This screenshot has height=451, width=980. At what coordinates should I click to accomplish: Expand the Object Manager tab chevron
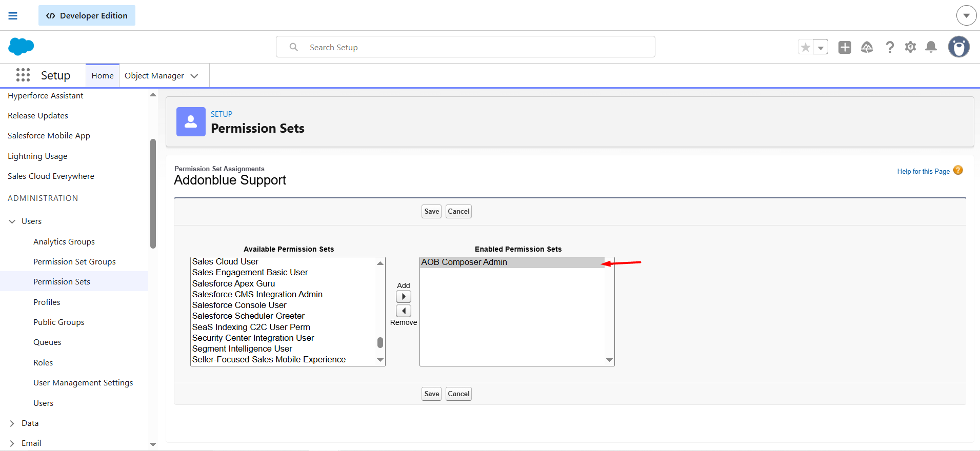(194, 76)
